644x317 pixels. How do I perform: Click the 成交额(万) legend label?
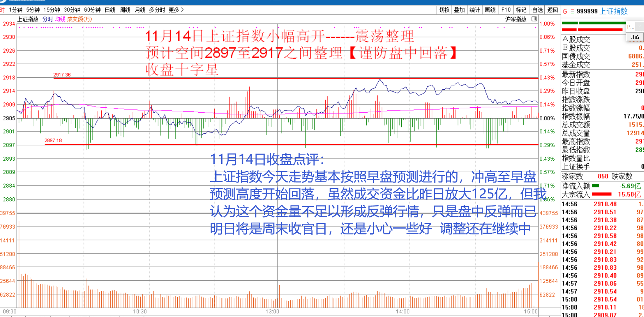[79, 19]
